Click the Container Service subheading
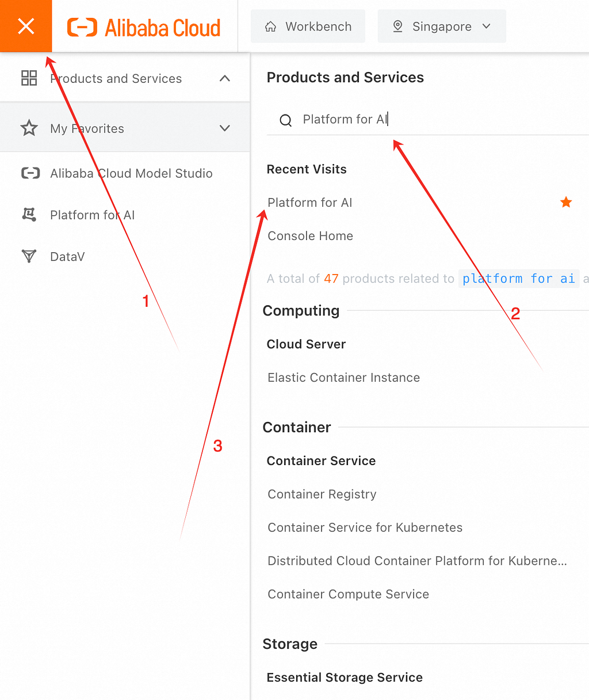Viewport: 589px width, 700px height. pyautogui.click(x=321, y=461)
